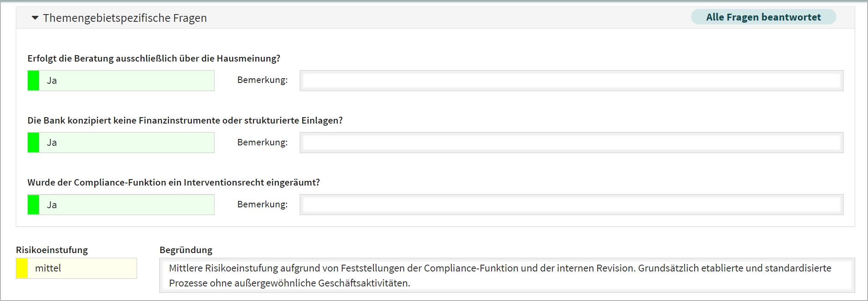Click the Risikoeinstufung label
This screenshot has width=868, height=301.
[x=52, y=250]
